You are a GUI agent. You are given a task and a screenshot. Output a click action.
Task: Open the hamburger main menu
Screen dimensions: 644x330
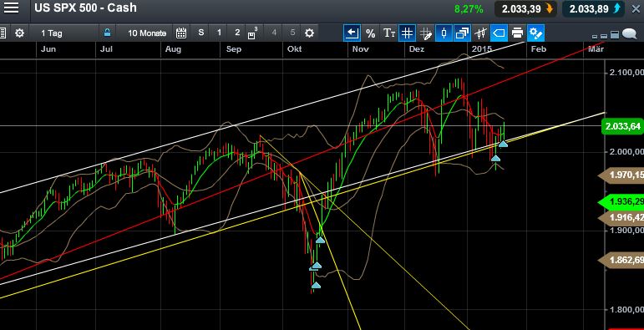(x=11, y=8)
